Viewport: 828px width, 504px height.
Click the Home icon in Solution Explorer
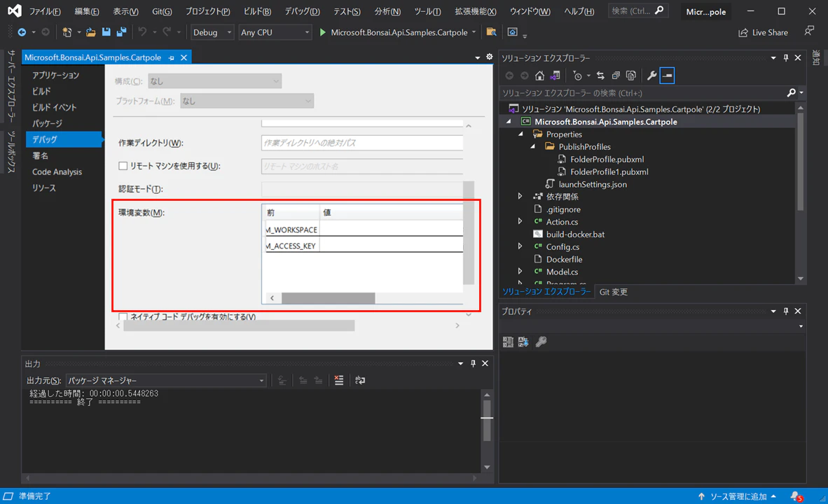tap(539, 76)
